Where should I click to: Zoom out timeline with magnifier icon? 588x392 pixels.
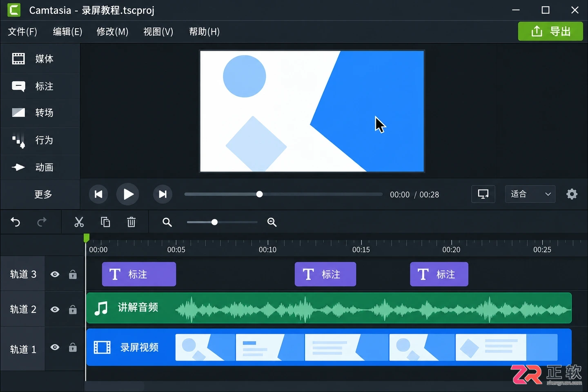[x=167, y=222]
